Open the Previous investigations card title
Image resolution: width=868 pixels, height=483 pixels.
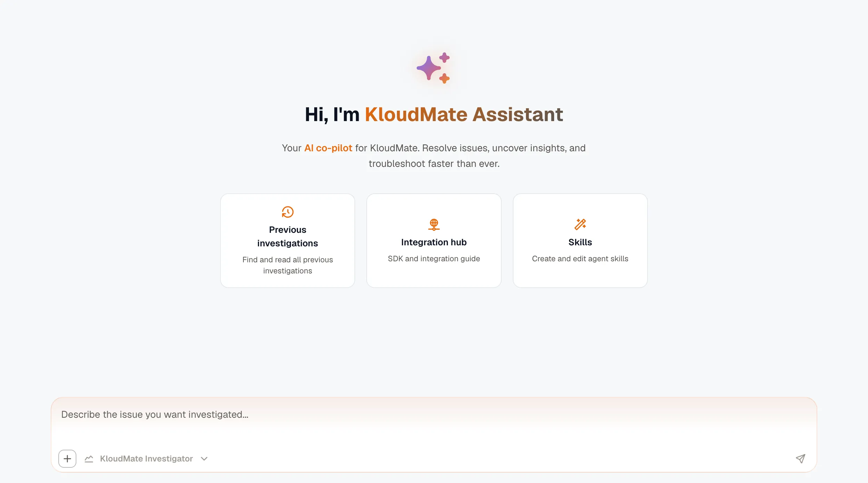(x=287, y=236)
